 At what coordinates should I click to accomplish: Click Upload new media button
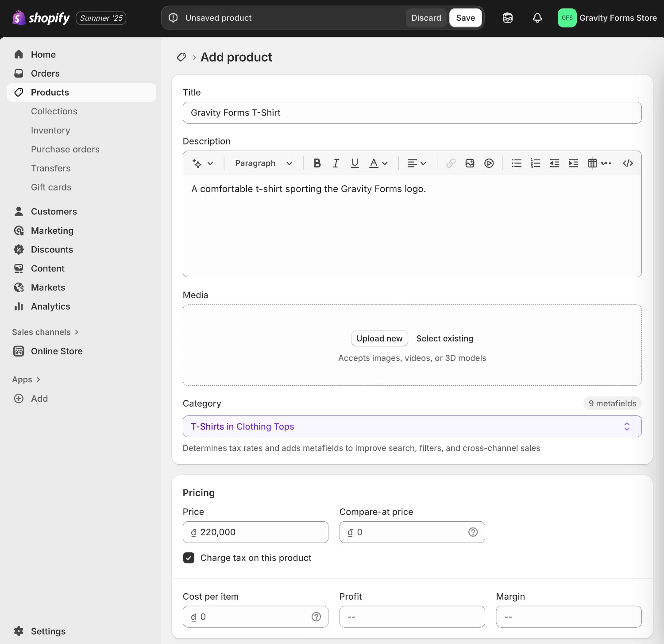click(x=379, y=339)
